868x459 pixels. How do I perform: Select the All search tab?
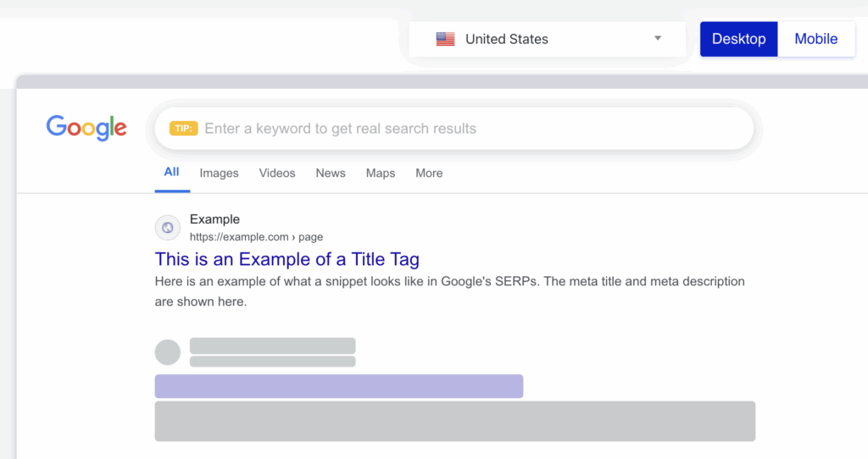point(171,172)
